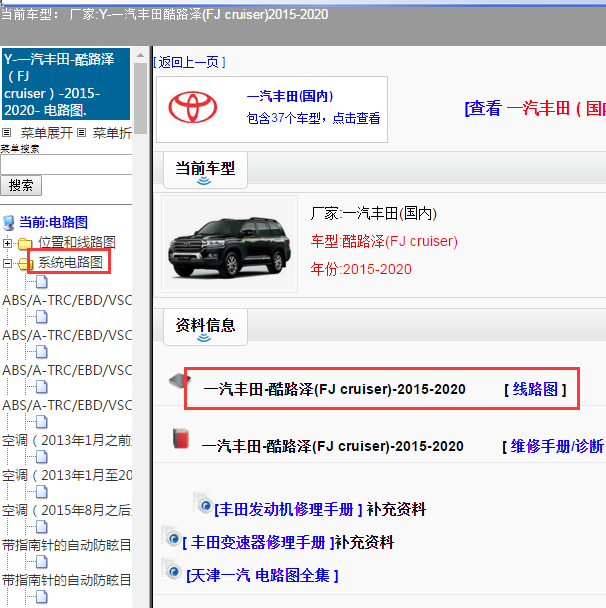Open 空调（2015年8月之后 entry
The height and width of the screenshot is (608, 606).
[67, 510]
